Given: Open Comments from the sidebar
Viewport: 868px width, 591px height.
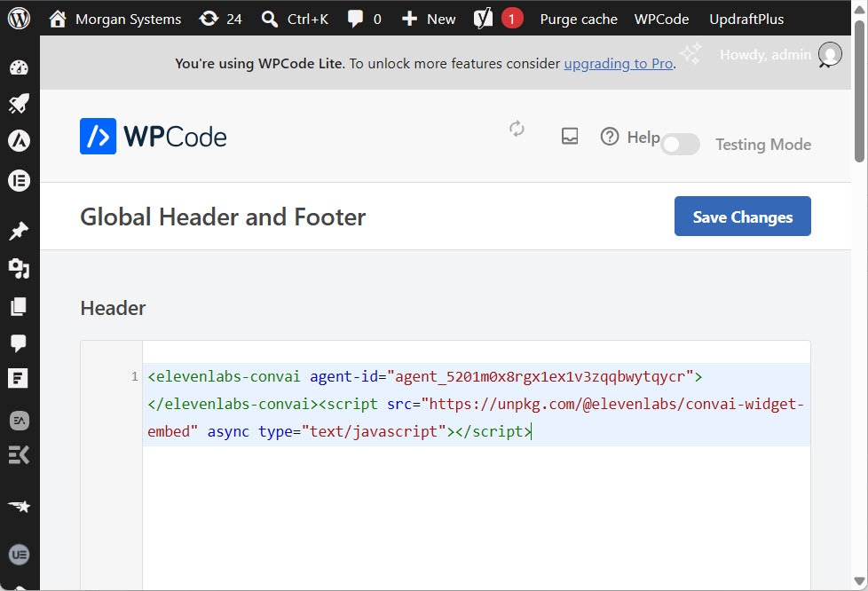Looking at the screenshot, I should (x=19, y=343).
